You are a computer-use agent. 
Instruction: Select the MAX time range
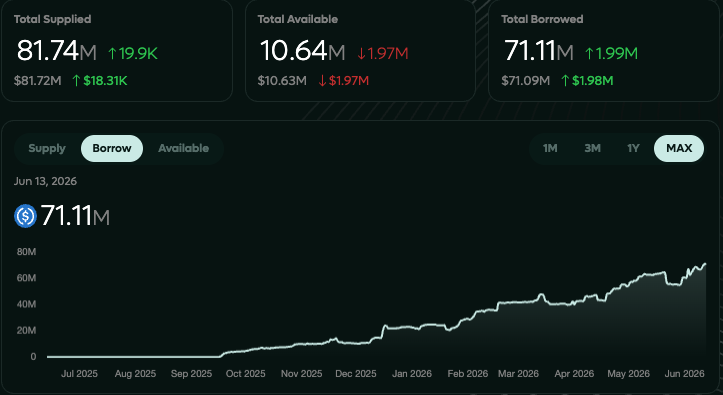click(679, 148)
